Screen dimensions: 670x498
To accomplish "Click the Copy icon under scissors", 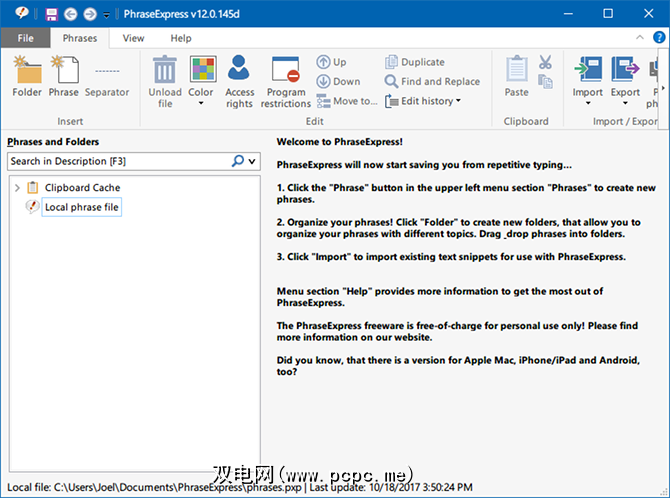I will [x=545, y=81].
